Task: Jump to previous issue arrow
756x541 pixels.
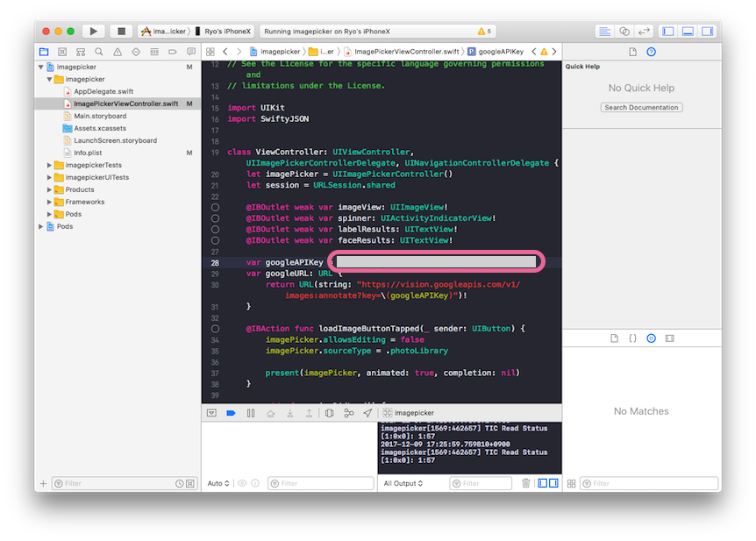Action: click(534, 52)
